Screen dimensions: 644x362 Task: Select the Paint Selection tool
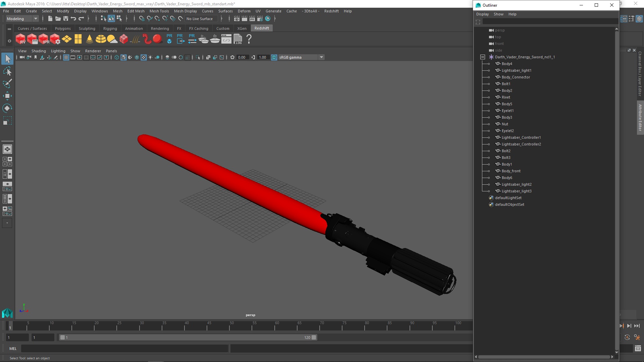pos(7,83)
